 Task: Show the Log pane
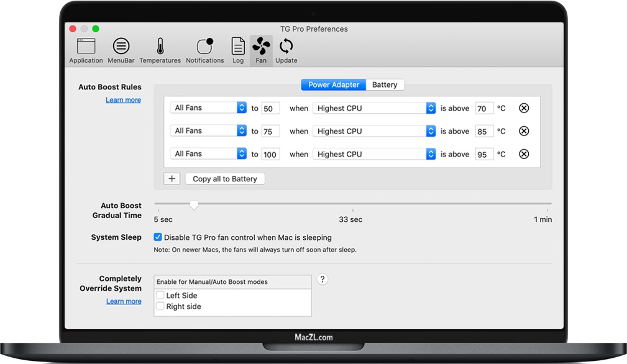tap(238, 50)
